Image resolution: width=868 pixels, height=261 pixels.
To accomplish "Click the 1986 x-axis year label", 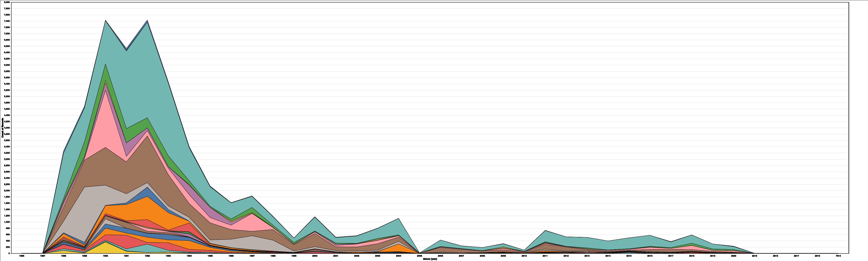I will point(22,256).
